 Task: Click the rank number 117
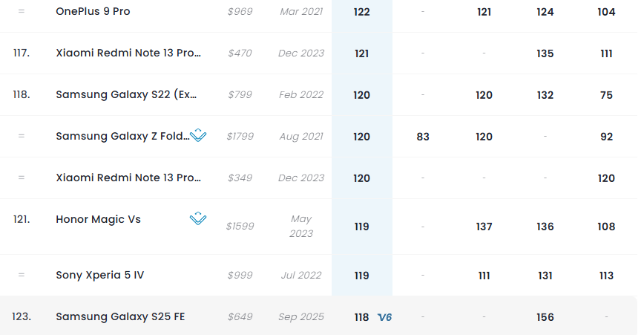coord(22,53)
